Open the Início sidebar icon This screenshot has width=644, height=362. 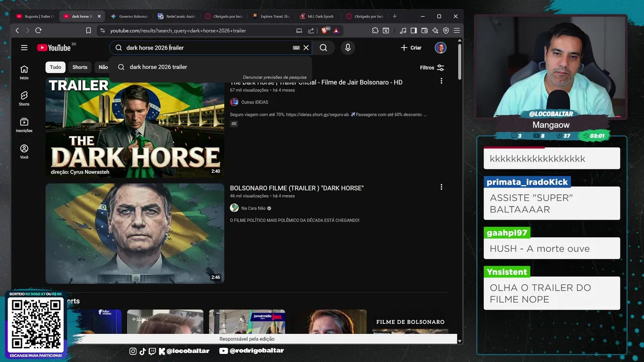(24, 72)
